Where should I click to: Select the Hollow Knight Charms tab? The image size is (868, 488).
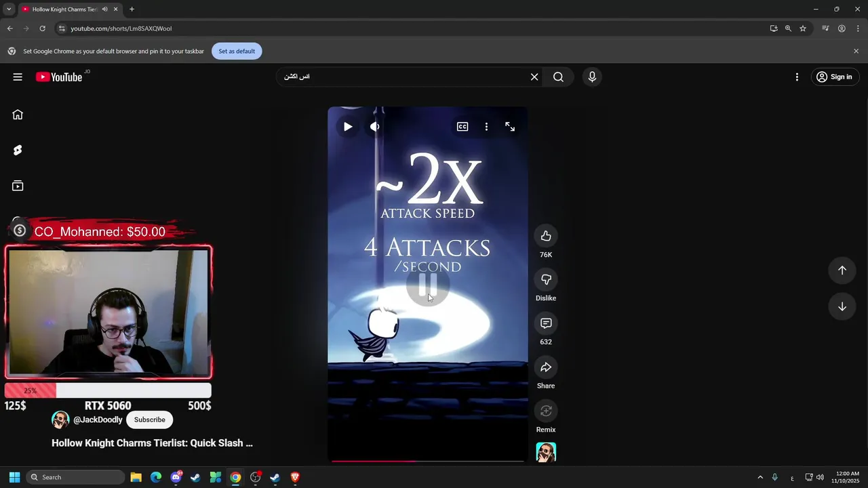coord(65,9)
